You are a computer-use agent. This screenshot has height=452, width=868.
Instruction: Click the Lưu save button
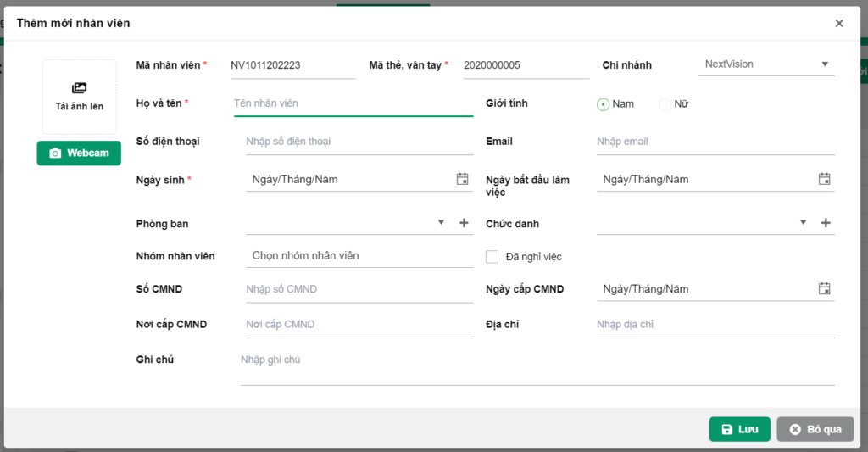pyautogui.click(x=739, y=429)
